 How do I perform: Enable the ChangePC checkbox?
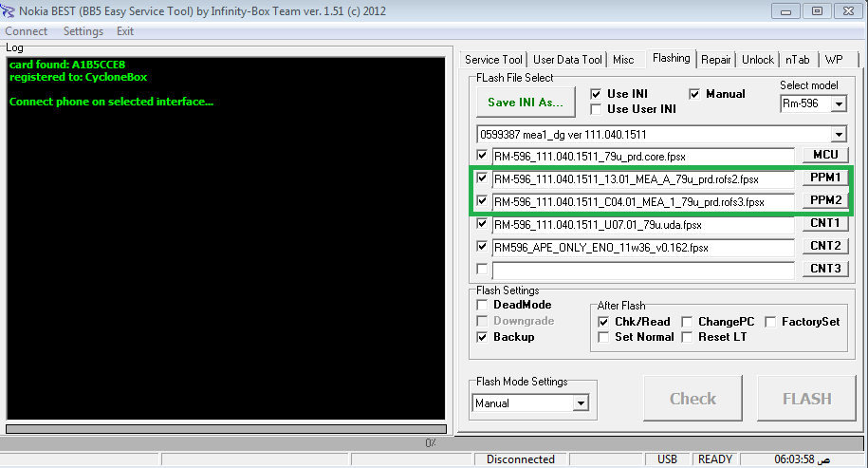[687, 322]
